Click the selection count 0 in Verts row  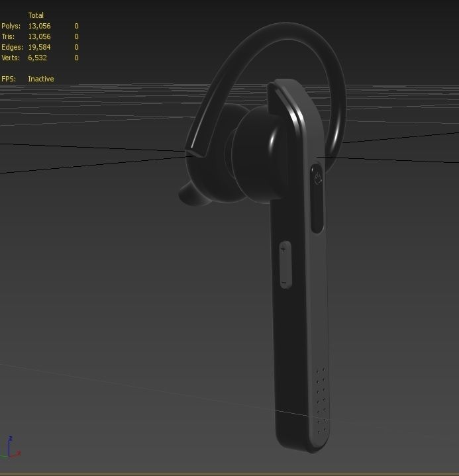(77, 58)
